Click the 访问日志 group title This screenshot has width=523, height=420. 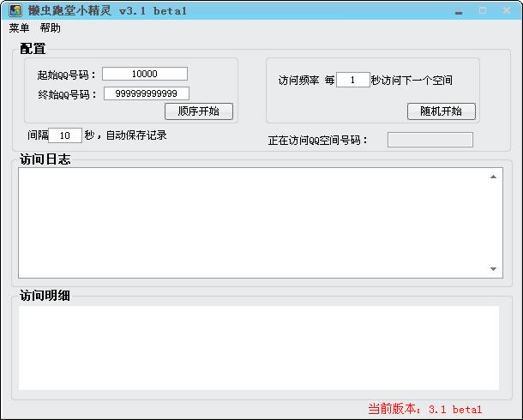click(x=45, y=159)
